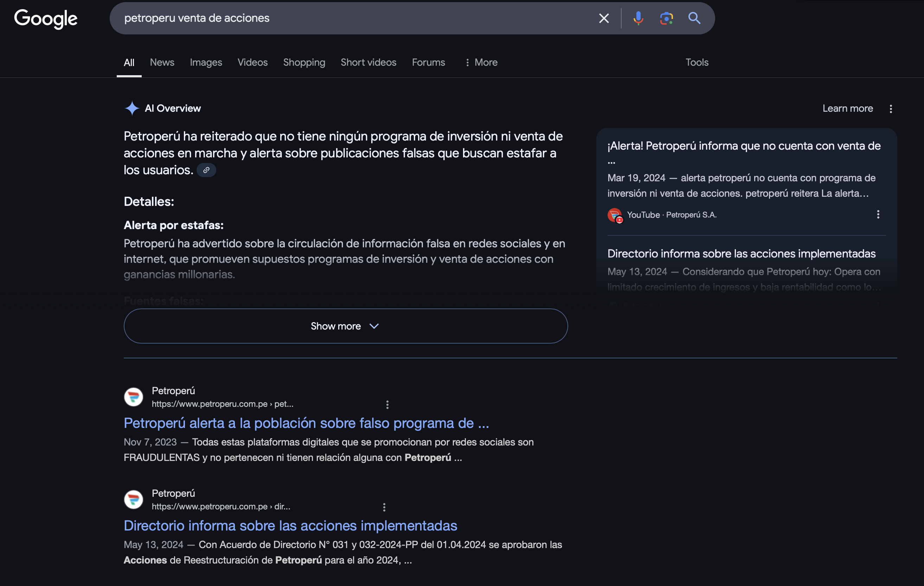Open 'Directorio informa sobre las acciones' blue link
The height and width of the screenshot is (586, 924).
[x=290, y=526]
